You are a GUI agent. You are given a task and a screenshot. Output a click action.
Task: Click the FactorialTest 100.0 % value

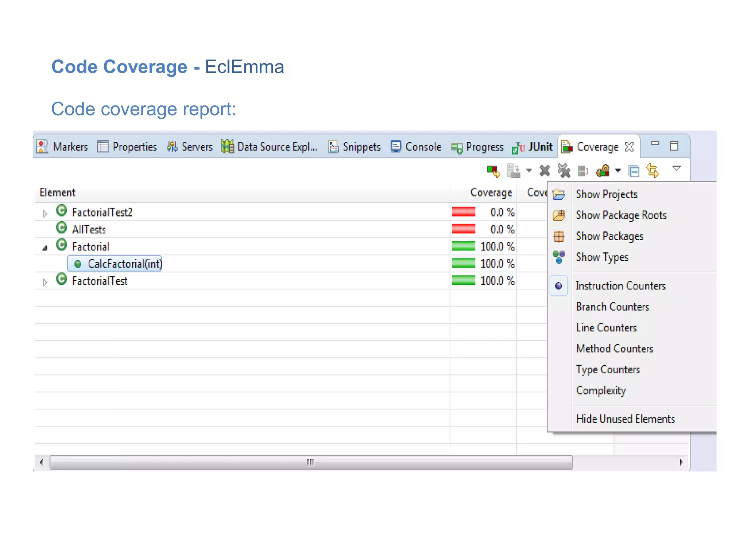tap(498, 281)
